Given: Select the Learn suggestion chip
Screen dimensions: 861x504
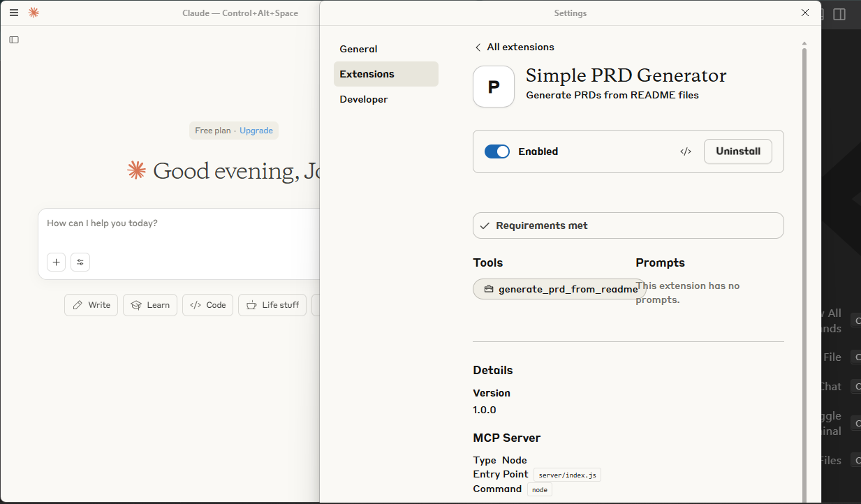Looking at the screenshot, I should point(149,305).
